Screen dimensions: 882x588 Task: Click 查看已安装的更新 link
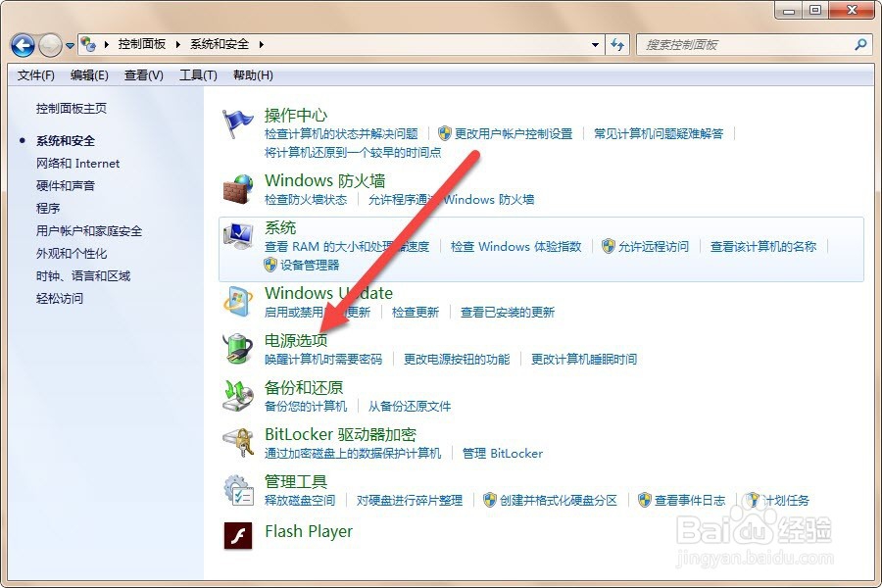[508, 312]
